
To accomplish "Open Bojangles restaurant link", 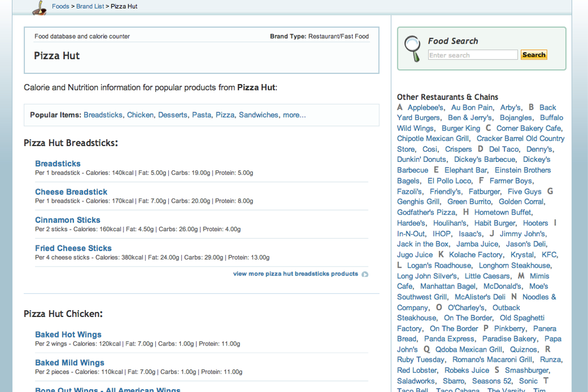I will [x=516, y=118].
